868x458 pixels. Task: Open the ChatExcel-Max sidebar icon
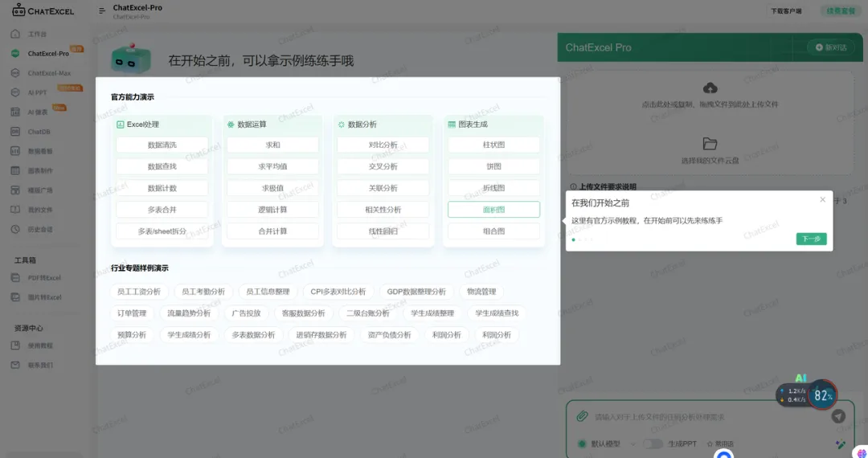coord(15,73)
